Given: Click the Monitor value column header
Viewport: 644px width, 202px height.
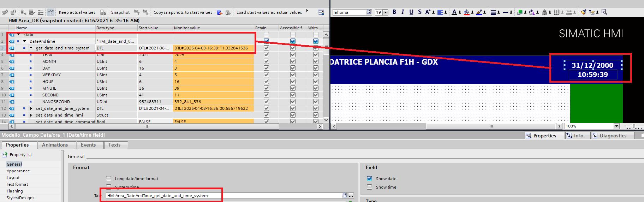Looking at the screenshot, I should pyautogui.click(x=213, y=28).
